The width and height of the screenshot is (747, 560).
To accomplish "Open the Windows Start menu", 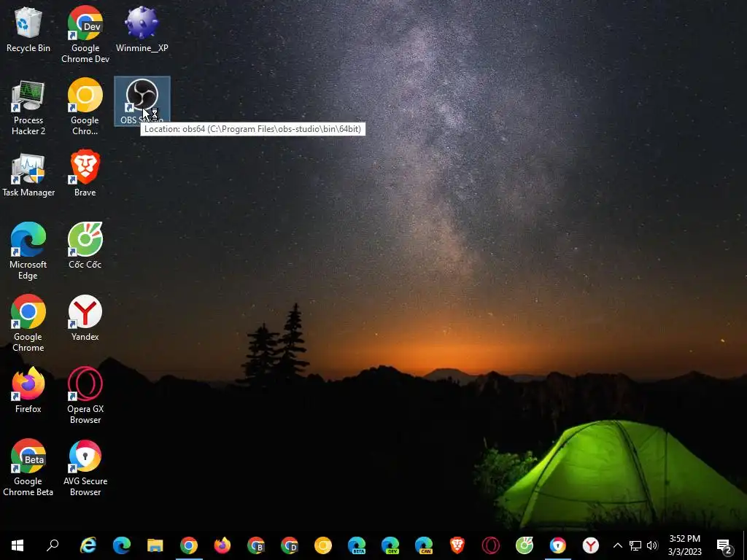I will point(18,545).
